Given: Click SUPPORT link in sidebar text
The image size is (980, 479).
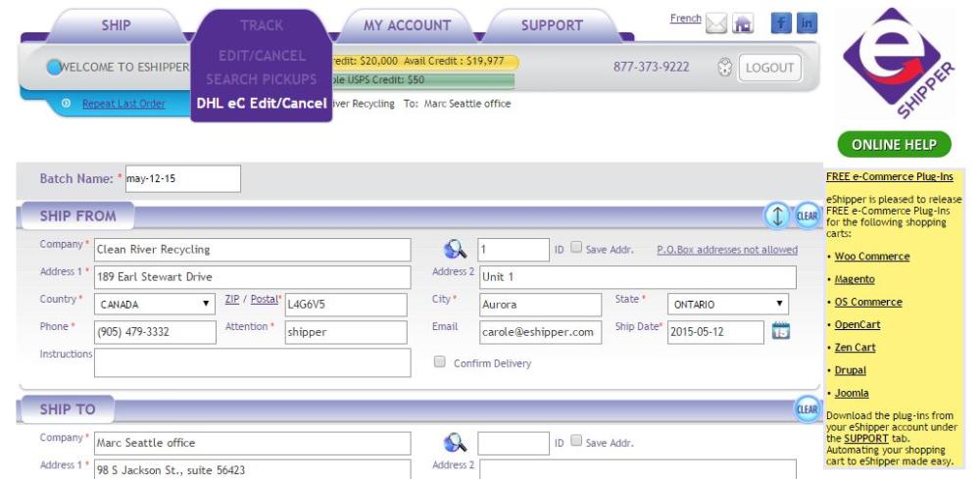Looking at the screenshot, I should point(865,439).
